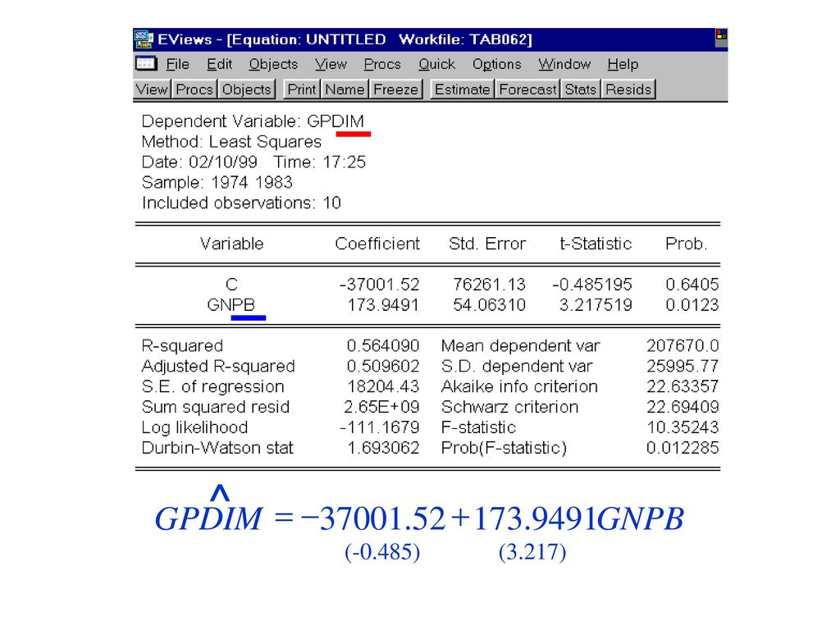The width and height of the screenshot is (840, 630).
Task: Click the Forecast button
Action: (527, 89)
